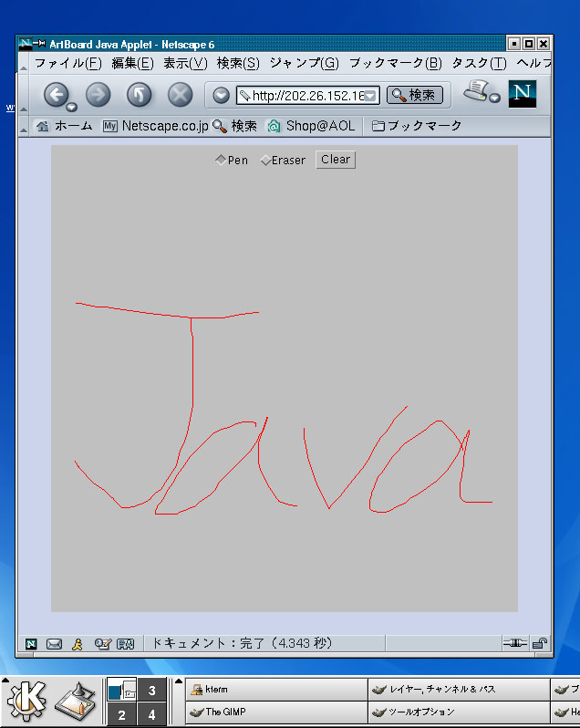
Task: Open the My Netscape.co.jp bookmark
Action: coord(155,126)
